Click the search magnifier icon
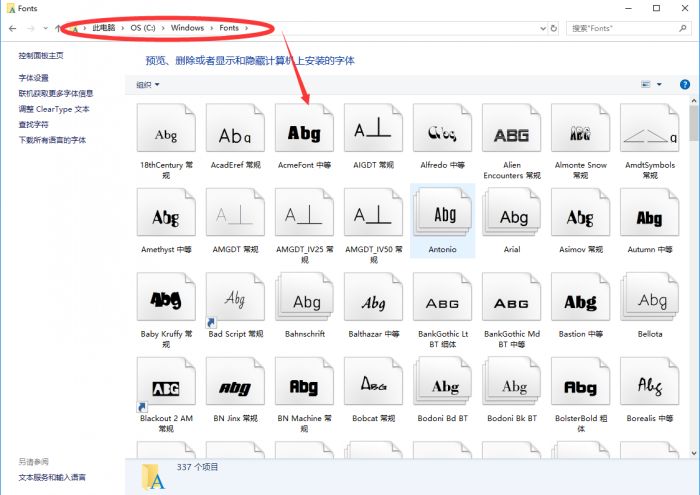Screen dimensions: 700x495 tap(683, 28)
